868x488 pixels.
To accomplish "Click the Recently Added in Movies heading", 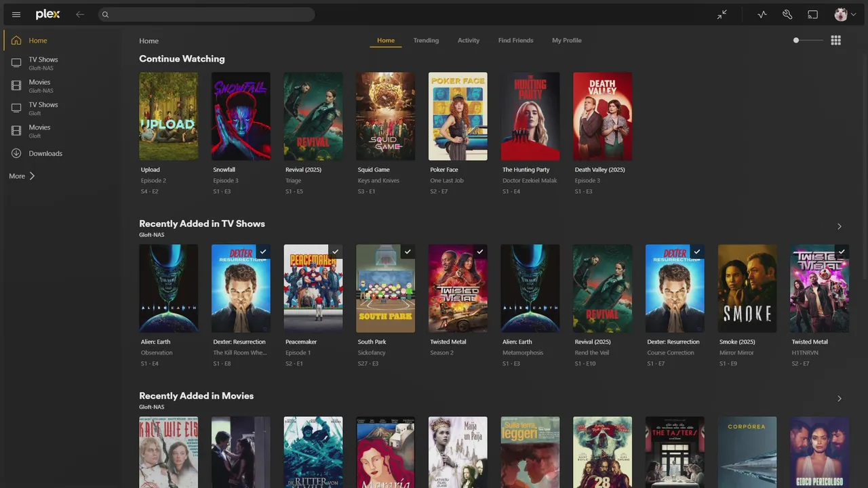I will click(x=197, y=396).
